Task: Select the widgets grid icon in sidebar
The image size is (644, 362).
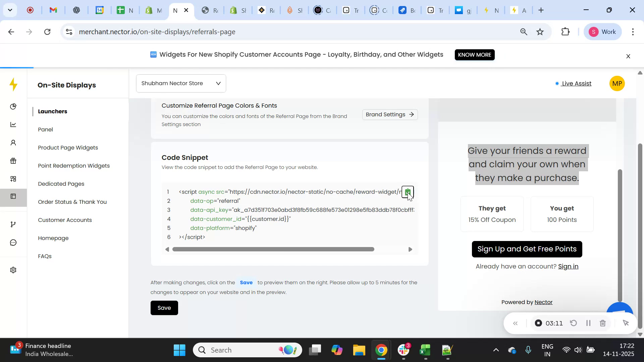Action: tap(13, 179)
